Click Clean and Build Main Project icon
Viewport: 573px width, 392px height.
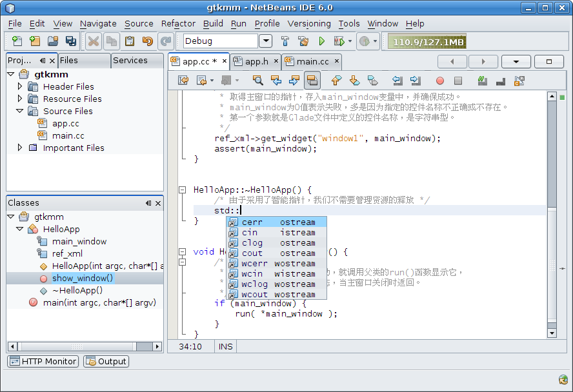click(x=303, y=41)
